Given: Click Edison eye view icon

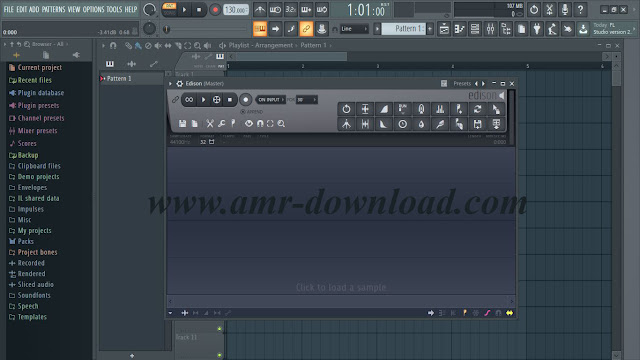Looking at the screenshot, I should tap(249, 123).
